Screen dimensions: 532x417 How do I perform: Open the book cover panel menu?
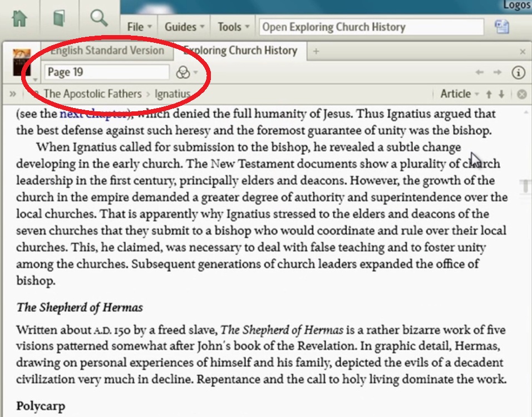click(22, 63)
